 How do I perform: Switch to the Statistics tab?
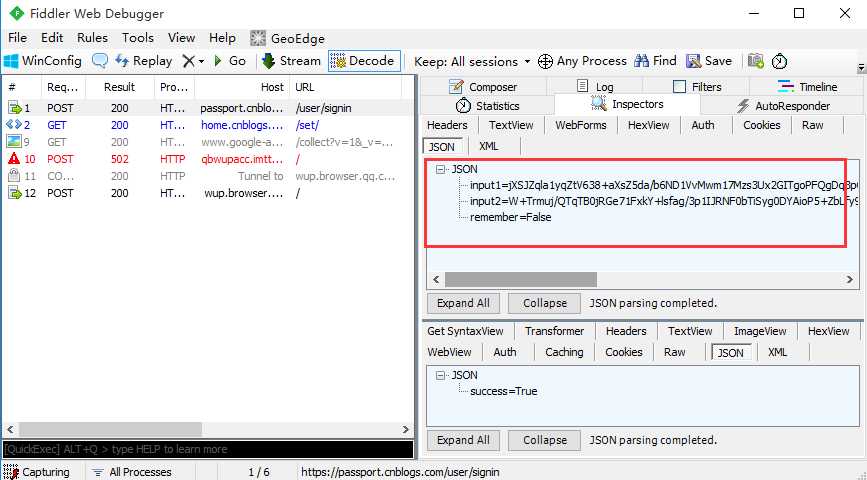coord(488,106)
